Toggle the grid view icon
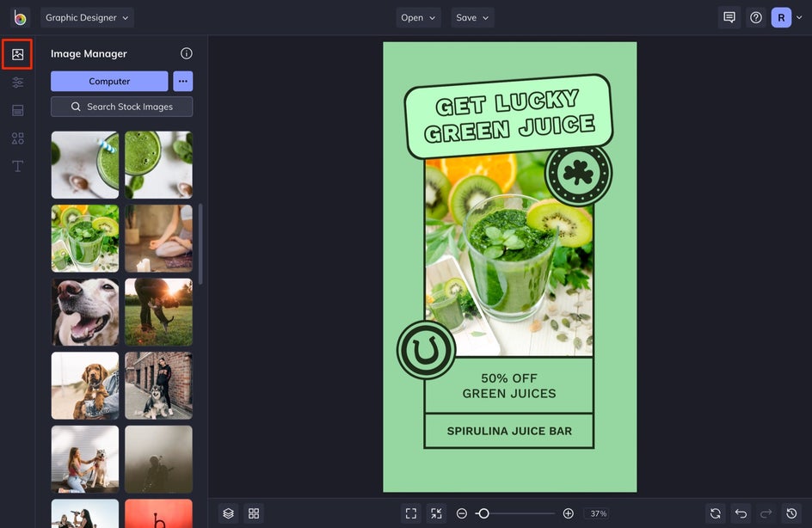Viewport: 812px width, 528px height. [254, 513]
